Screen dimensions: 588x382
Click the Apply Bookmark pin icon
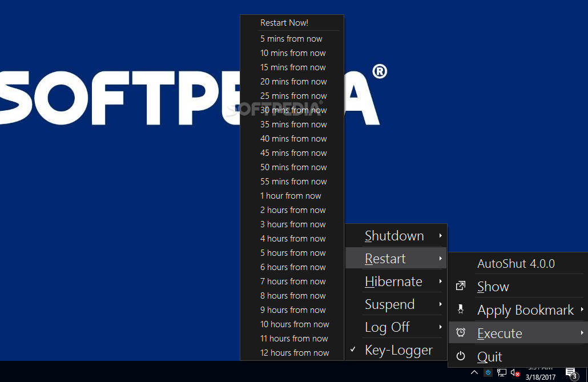461,309
